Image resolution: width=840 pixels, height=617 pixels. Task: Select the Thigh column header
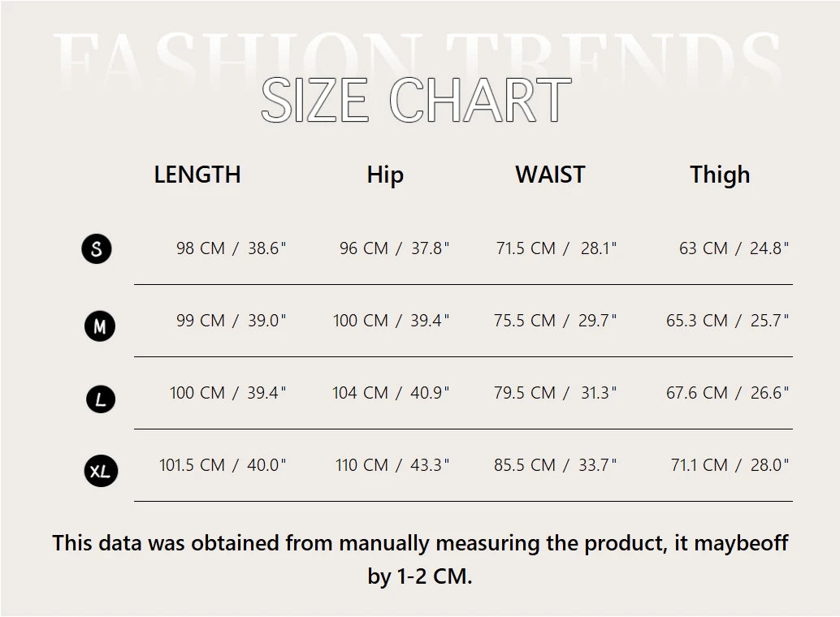[x=720, y=175]
